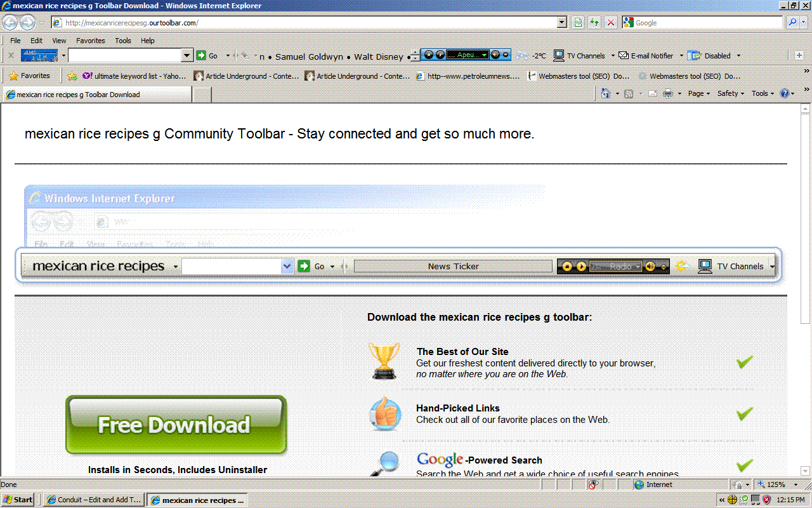Open the E-mail Notifier dropdown arrow
812x508 pixels.
(681, 56)
